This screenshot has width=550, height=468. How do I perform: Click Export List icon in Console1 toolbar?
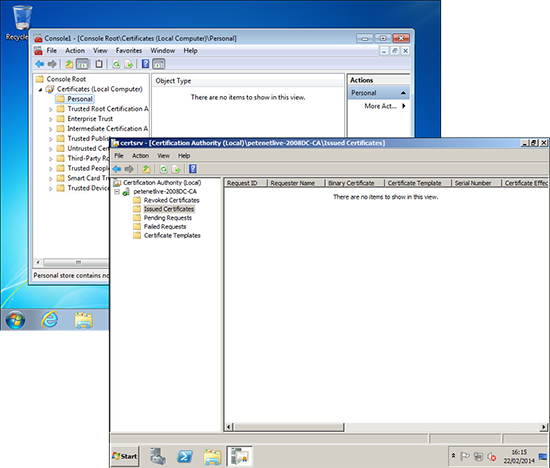[x=129, y=64]
